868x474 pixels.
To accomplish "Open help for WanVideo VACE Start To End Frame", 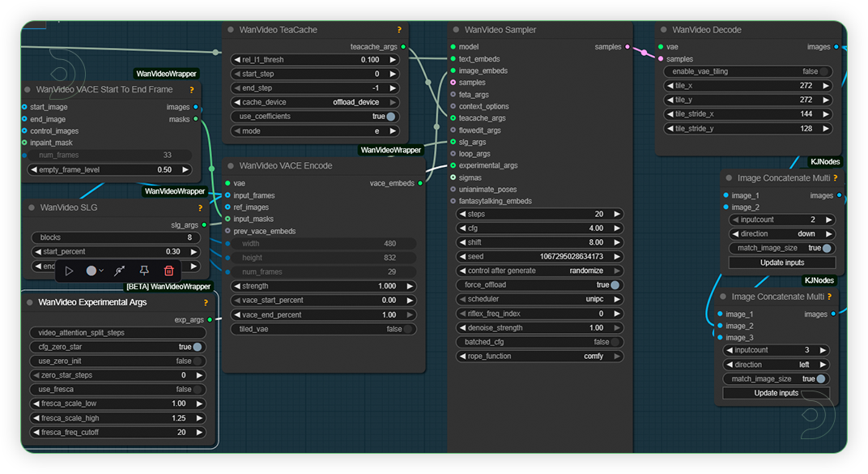I will pyautogui.click(x=192, y=90).
